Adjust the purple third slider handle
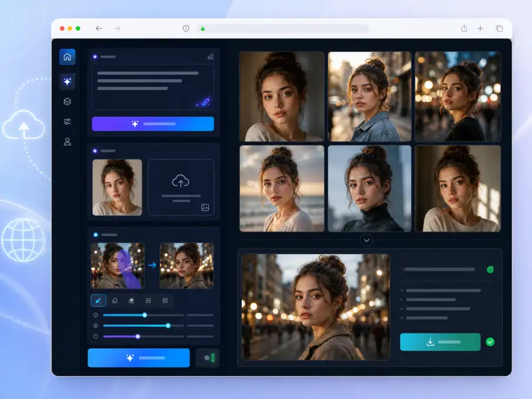The image size is (532, 399). [x=138, y=336]
